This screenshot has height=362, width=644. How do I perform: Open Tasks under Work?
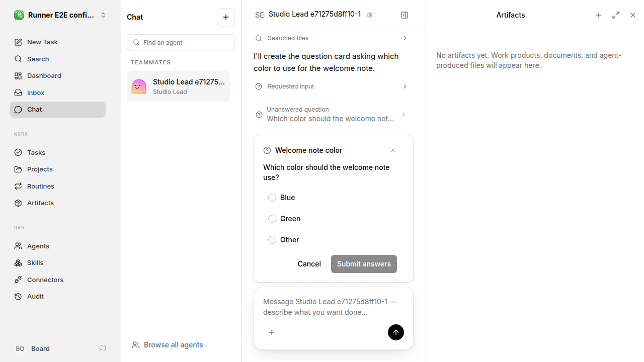[x=58, y=152]
